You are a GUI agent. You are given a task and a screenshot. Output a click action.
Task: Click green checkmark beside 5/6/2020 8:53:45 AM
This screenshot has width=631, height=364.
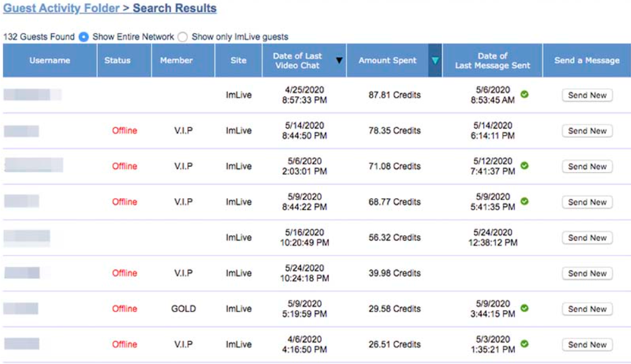pos(524,94)
